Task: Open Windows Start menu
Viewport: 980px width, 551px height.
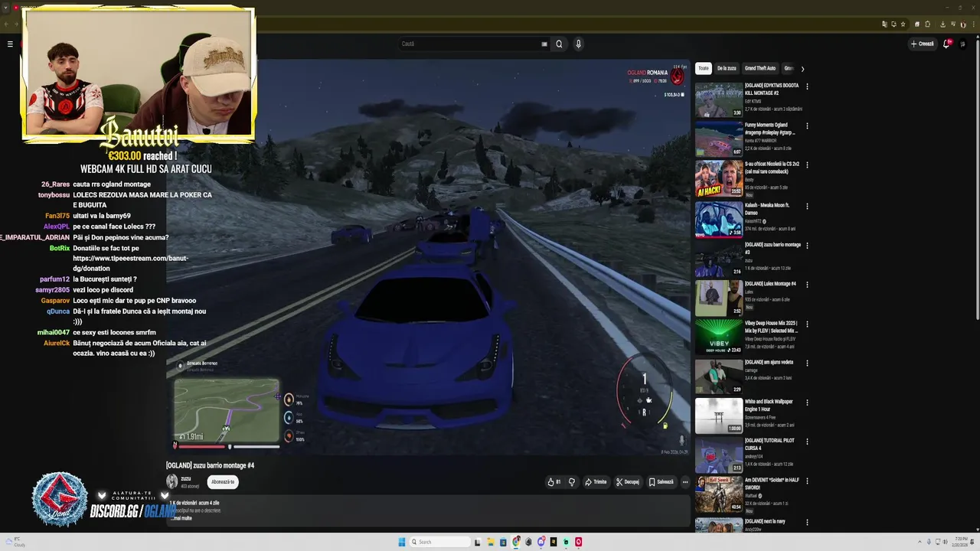Action: tap(402, 542)
